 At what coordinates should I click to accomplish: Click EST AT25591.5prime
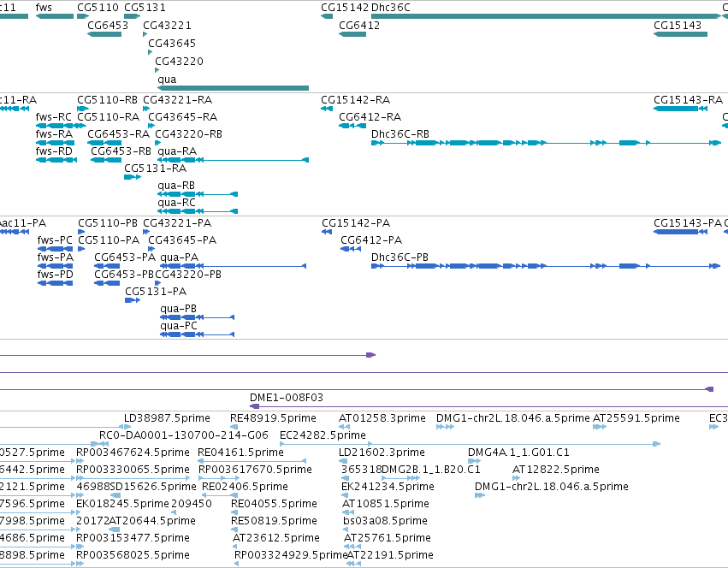point(600,427)
